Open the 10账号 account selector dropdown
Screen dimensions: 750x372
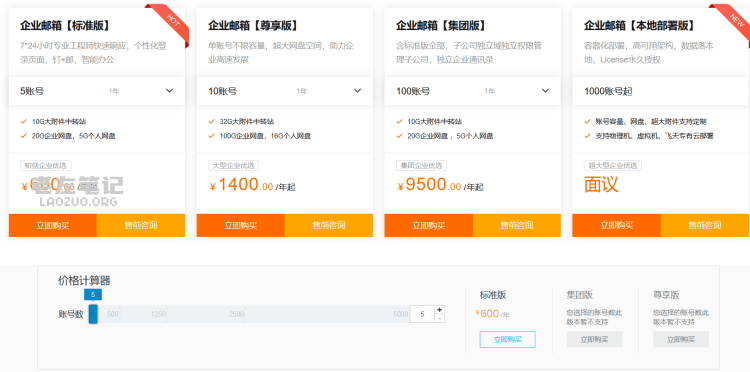(x=285, y=91)
